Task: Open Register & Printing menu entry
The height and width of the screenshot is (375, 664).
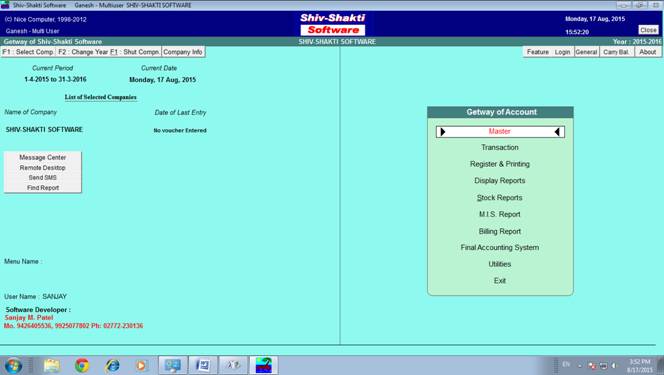Action: point(500,164)
